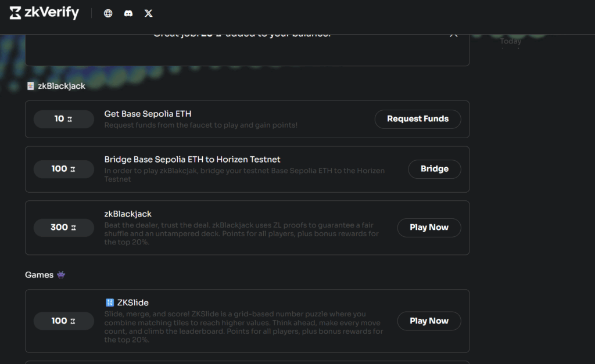Viewport: 595px width, 364px height.
Task: Start zkBlackjack with its Play Now button
Action: [429, 228]
